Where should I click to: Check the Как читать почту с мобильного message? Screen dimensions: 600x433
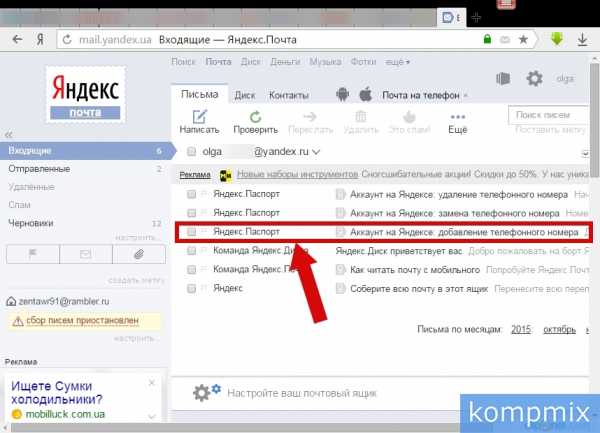pos(191,269)
